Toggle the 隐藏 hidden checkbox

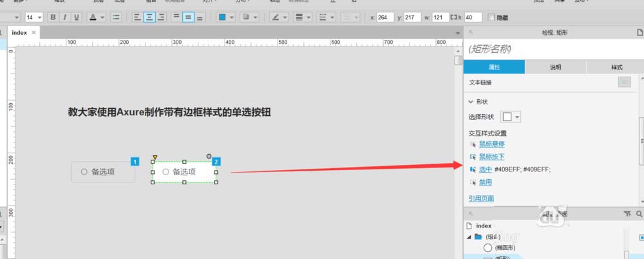[x=491, y=17]
